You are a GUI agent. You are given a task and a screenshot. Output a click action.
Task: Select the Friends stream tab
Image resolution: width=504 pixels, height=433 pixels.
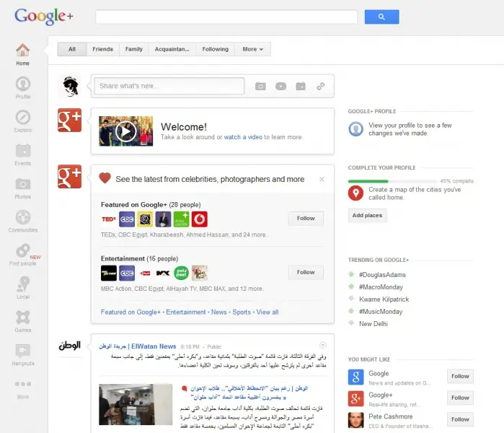(x=102, y=49)
